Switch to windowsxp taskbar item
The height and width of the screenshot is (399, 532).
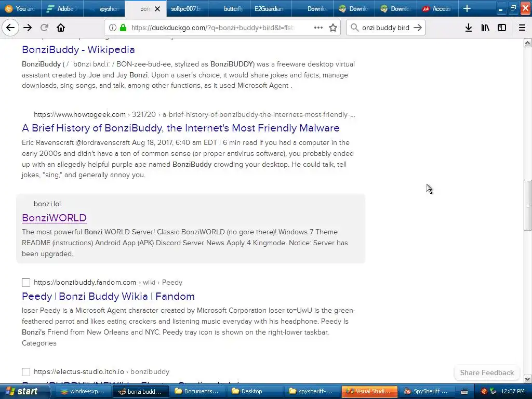click(x=83, y=391)
